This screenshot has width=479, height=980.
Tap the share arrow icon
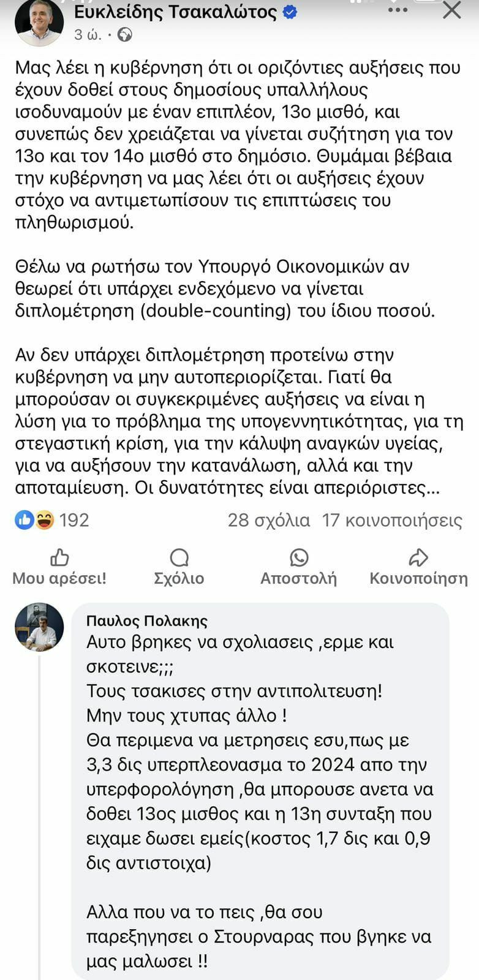click(418, 557)
